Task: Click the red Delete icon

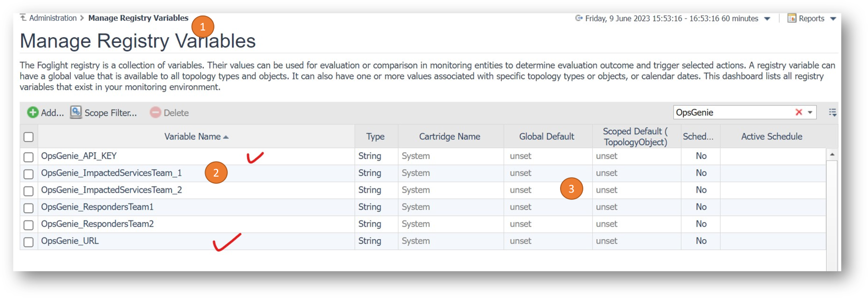Action: [155, 112]
